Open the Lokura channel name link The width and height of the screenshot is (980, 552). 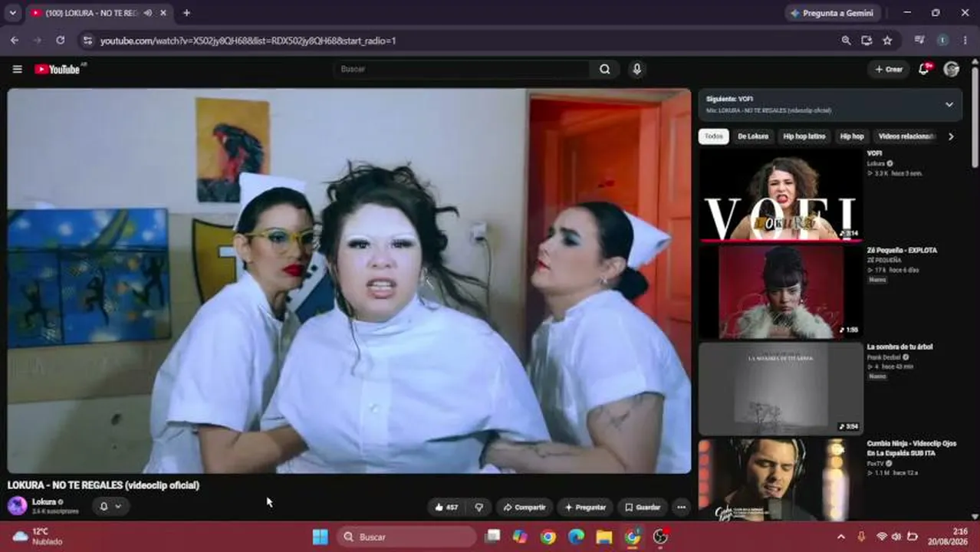pos(44,501)
